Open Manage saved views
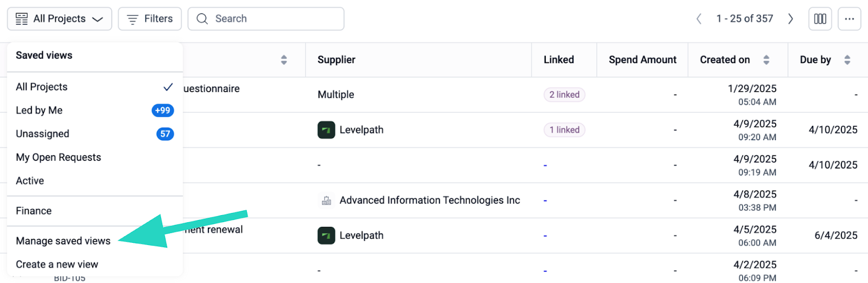 click(63, 241)
